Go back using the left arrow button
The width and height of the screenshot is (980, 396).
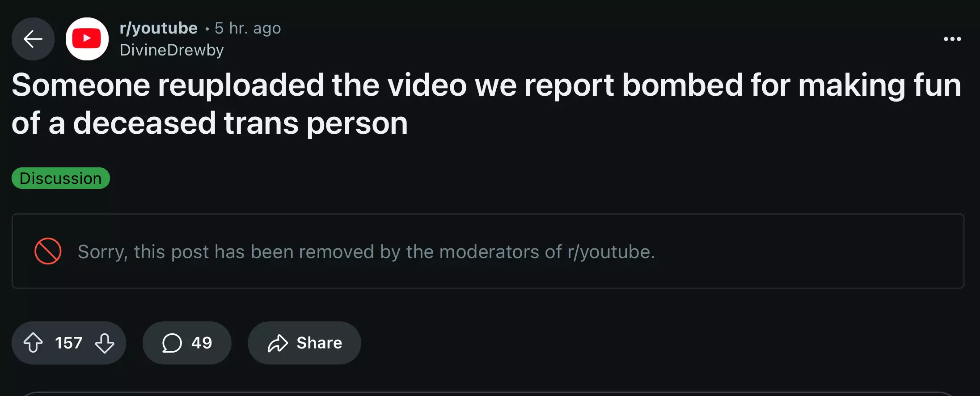33,39
